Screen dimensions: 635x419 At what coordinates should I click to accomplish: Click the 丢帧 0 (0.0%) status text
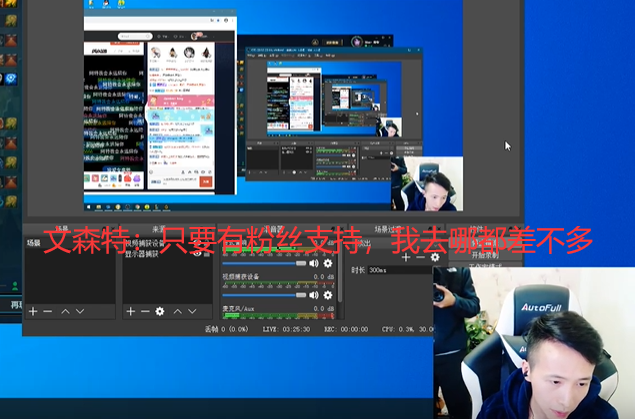tap(226, 329)
